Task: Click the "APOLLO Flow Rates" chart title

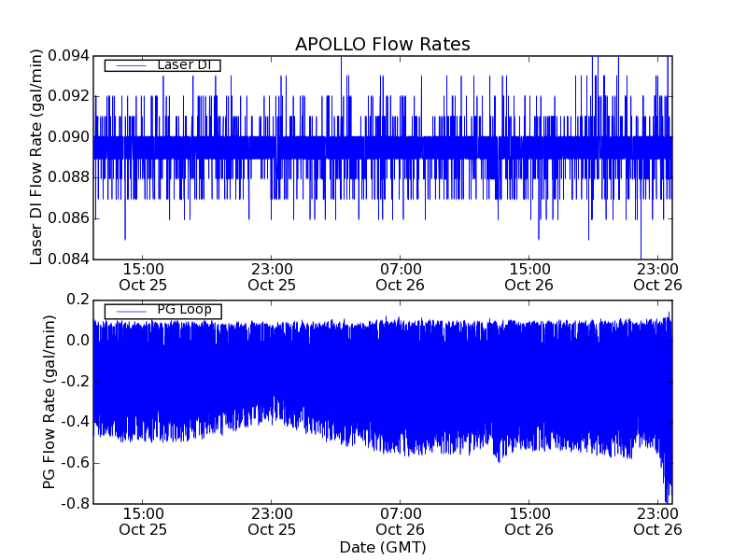Action: coord(382,44)
